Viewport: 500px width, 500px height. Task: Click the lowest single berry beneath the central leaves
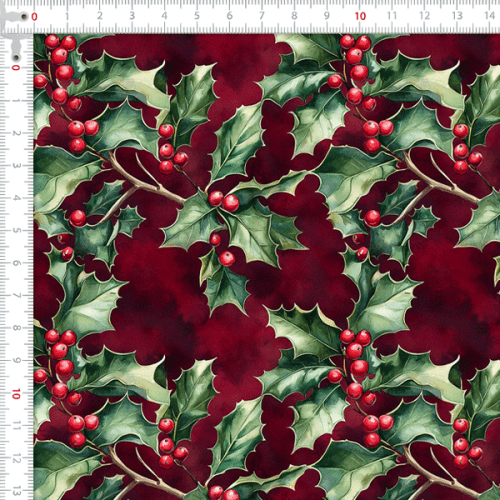pyautogui.click(x=227, y=259)
